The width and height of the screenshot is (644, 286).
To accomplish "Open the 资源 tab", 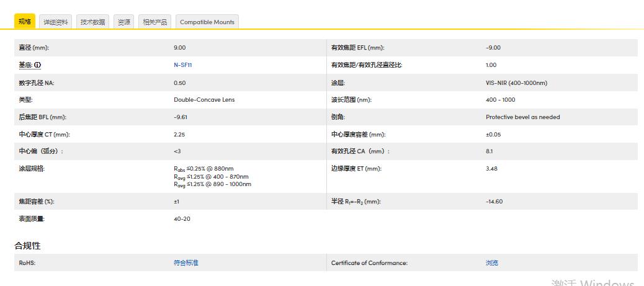I will 124,22.
